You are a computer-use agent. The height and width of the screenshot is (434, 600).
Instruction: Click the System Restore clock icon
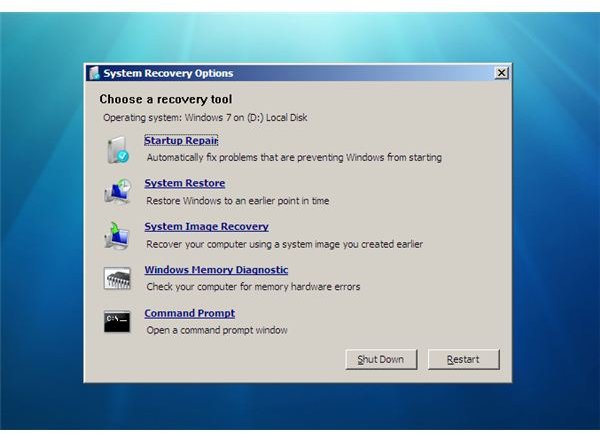[x=117, y=192]
